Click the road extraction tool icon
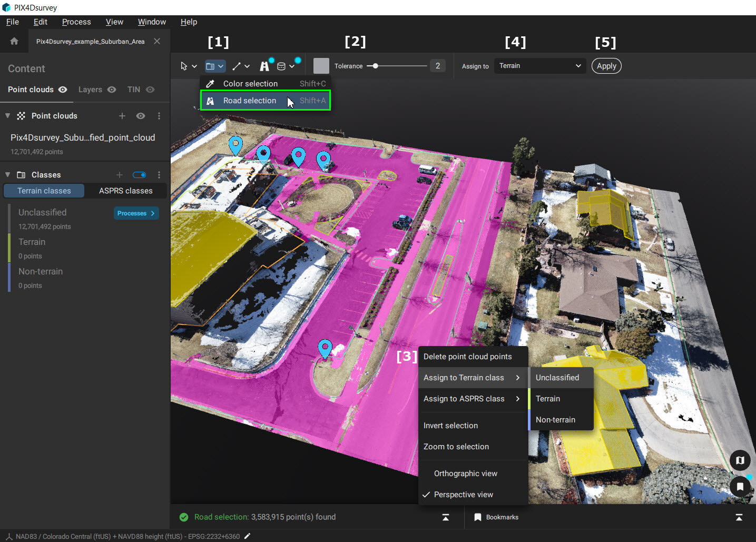Screen dimensions: 756x542 tap(264, 66)
